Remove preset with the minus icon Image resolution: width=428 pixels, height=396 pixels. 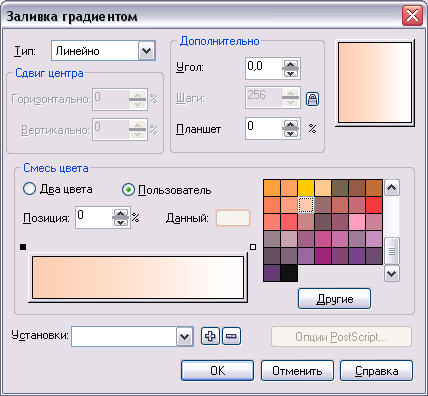231,336
